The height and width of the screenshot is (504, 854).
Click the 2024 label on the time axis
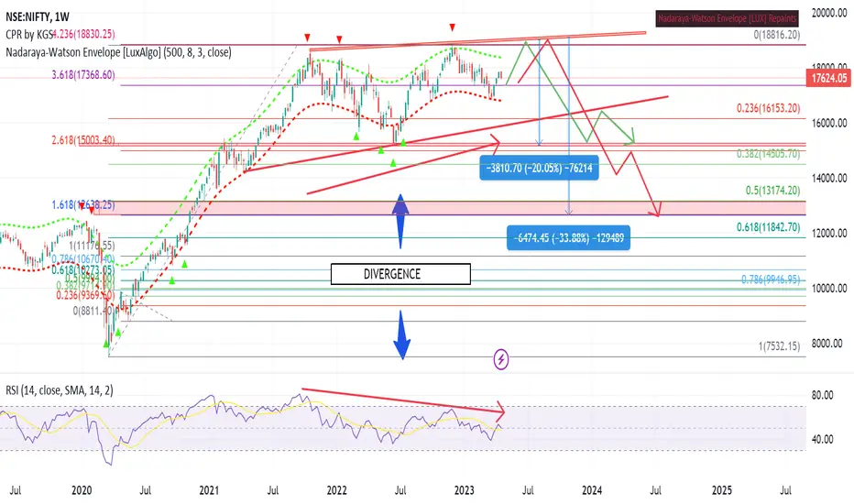pyautogui.click(x=592, y=490)
